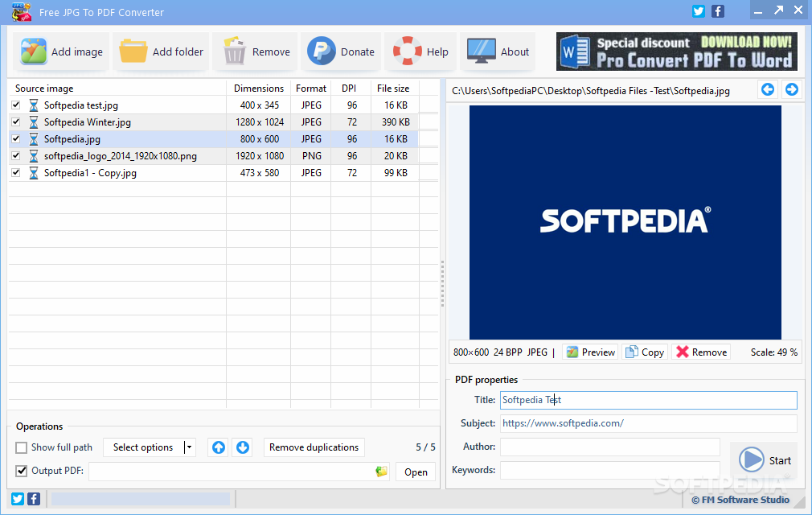Toggle the Output PDF checkbox
This screenshot has height=515, width=812.
coord(21,471)
